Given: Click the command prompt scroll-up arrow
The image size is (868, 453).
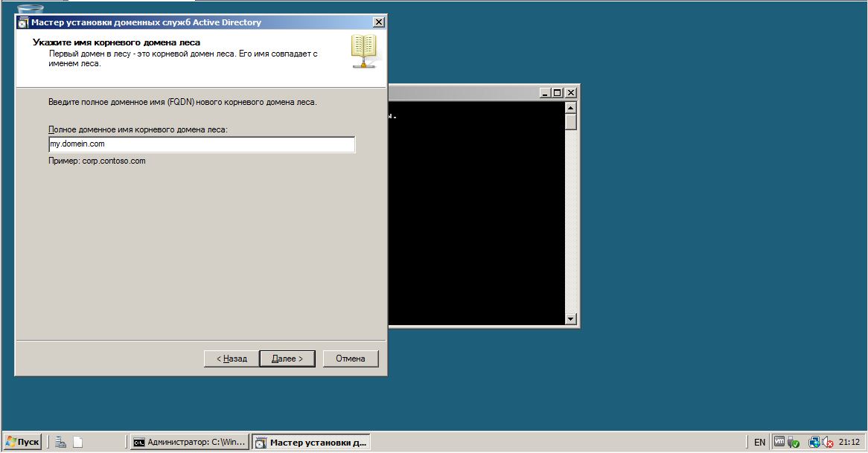Looking at the screenshot, I should [571, 107].
